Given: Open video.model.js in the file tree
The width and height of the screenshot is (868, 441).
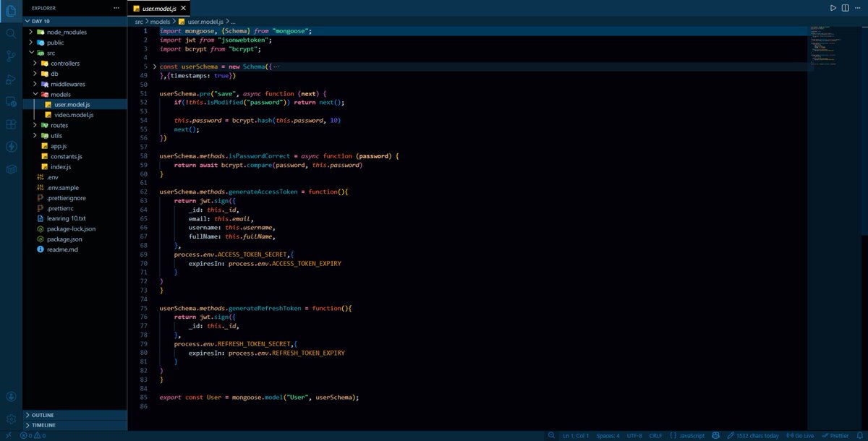Looking at the screenshot, I should pyautogui.click(x=75, y=115).
